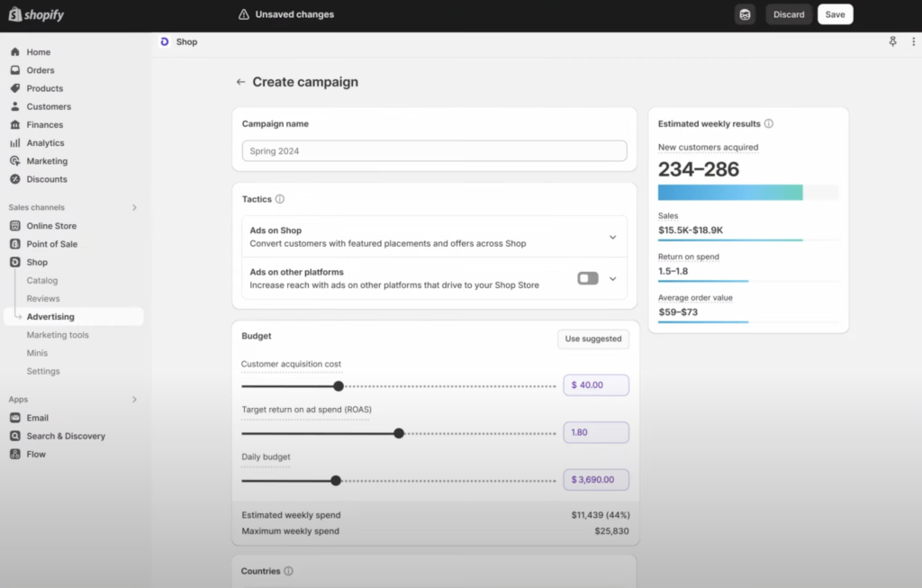Click the New customers acquired link
922x588 pixels.
[x=708, y=147]
